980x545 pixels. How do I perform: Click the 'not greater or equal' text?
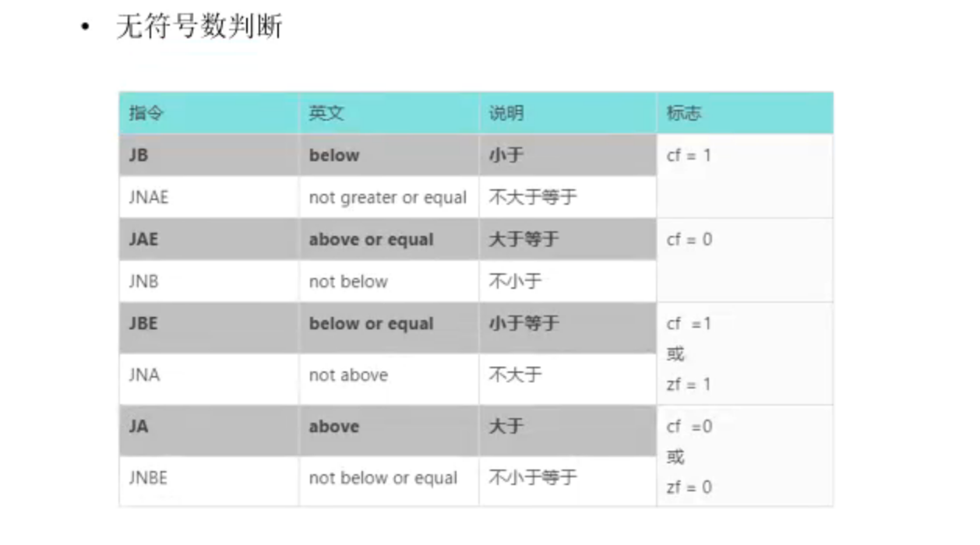point(388,197)
